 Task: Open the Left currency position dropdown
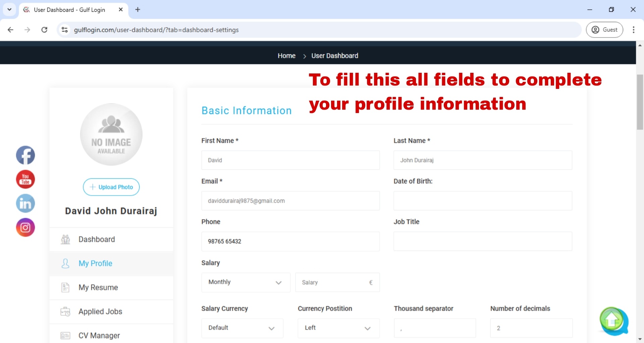[x=338, y=328]
